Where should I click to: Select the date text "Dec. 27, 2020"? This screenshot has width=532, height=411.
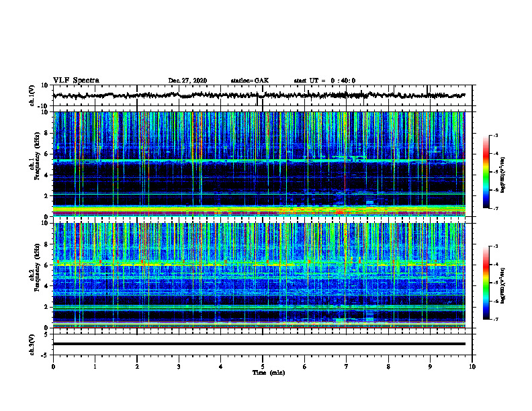tap(187, 81)
